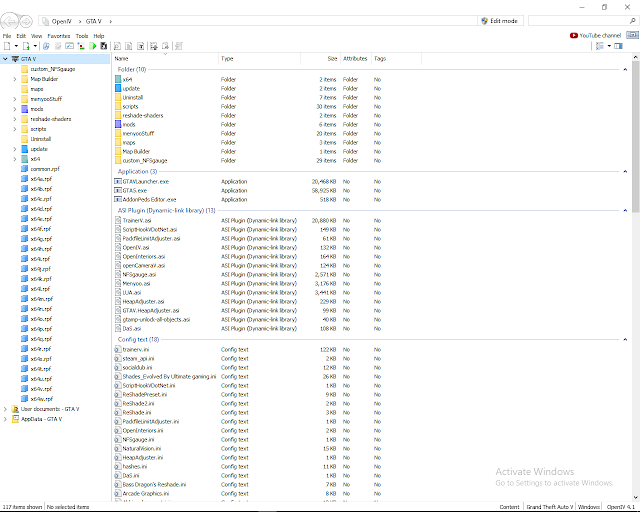Click the OpenIV breadcrumb segment
This screenshot has width=640, height=512.
click(62, 21)
